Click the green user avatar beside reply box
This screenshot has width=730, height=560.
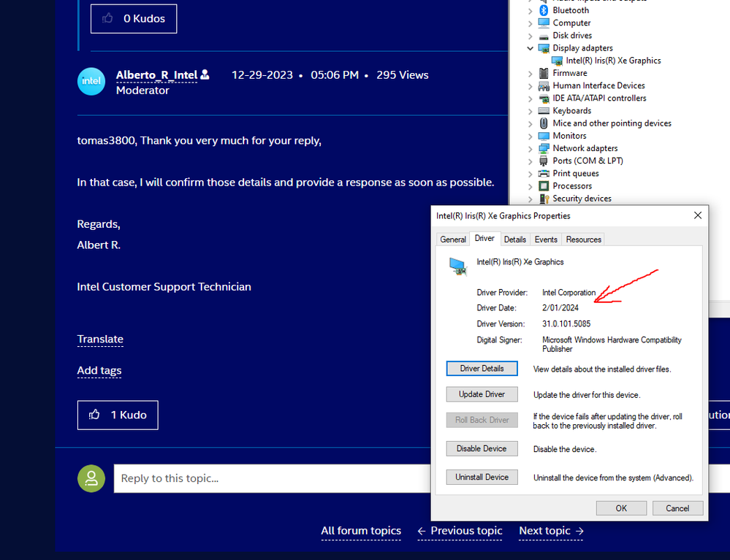91,478
